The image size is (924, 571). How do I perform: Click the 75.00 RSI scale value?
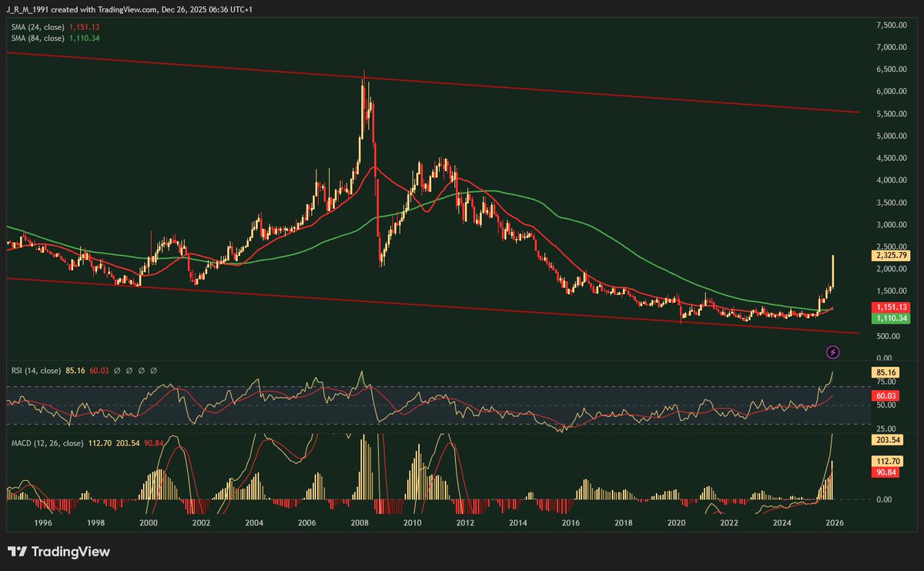pos(886,381)
